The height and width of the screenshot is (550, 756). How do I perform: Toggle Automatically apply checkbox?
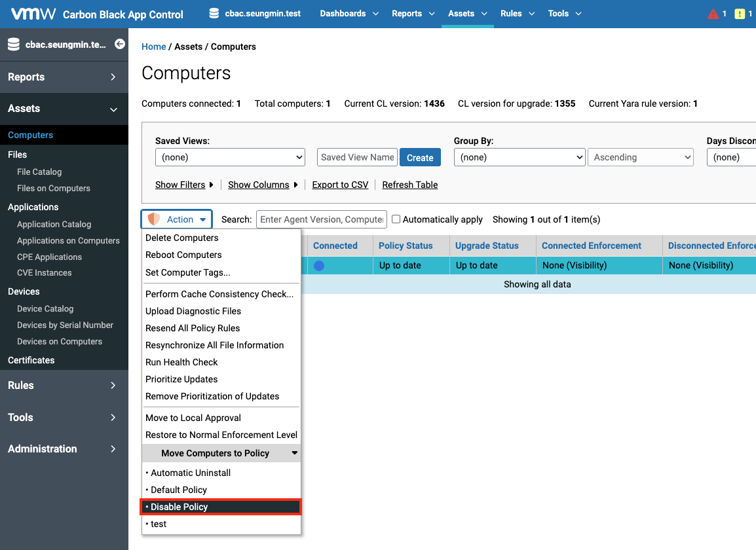click(396, 219)
